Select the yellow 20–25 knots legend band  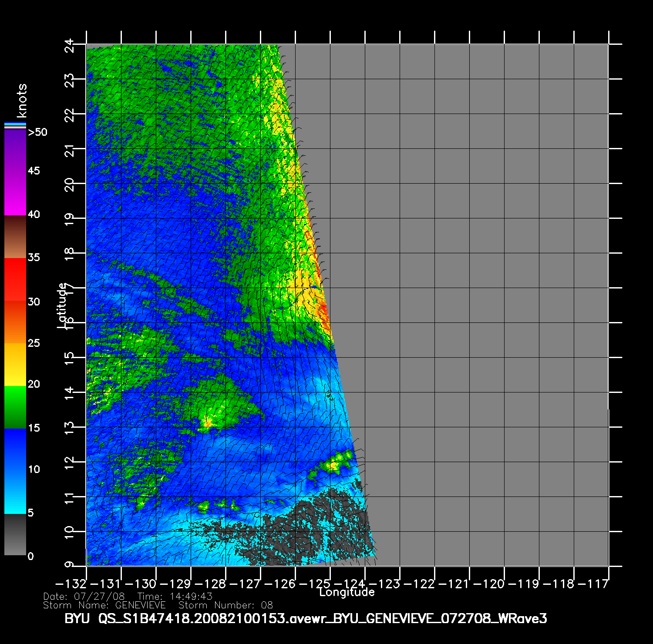point(15,365)
